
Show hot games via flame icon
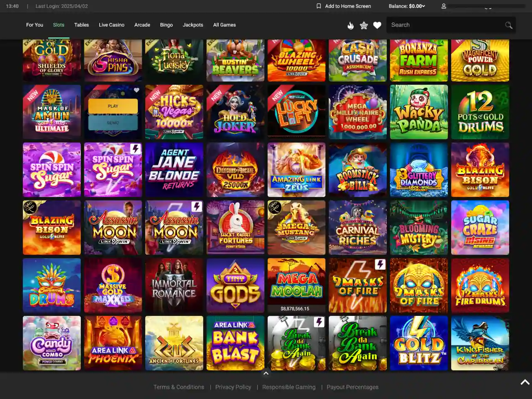[350, 25]
